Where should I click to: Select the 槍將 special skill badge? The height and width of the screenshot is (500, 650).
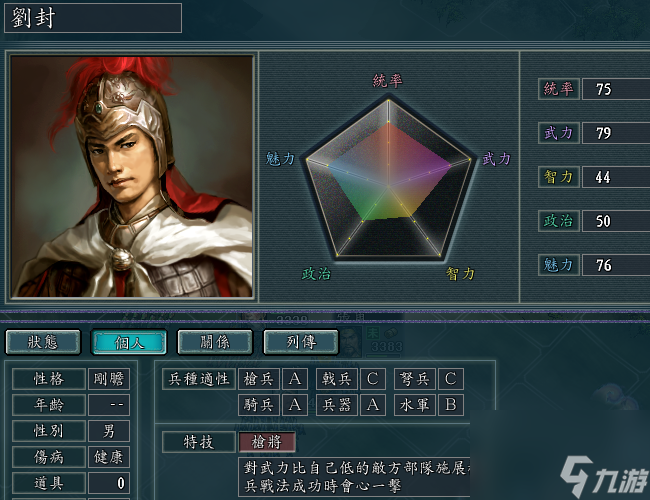click(x=267, y=442)
